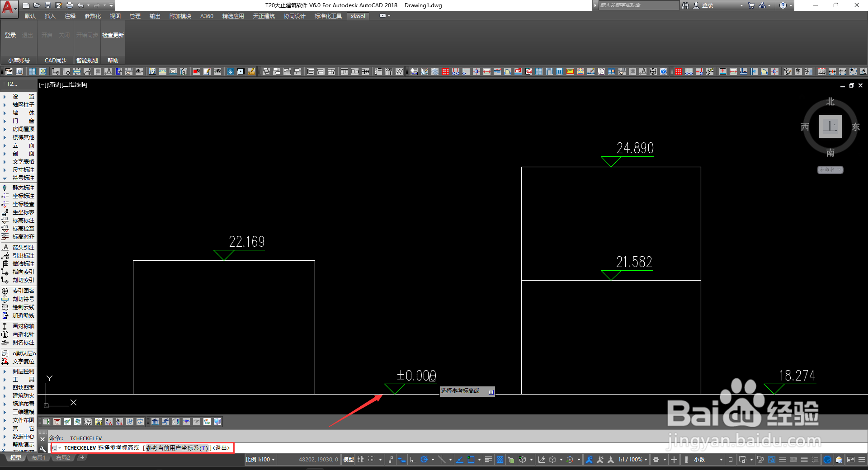Open the 小数 units dropdown
Screen dimensions: 868x470
pyautogui.click(x=708, y=460)
